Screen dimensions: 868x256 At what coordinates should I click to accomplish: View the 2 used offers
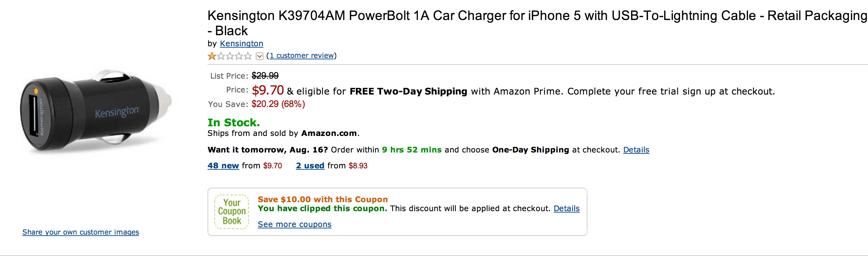(x=310, y=166)
